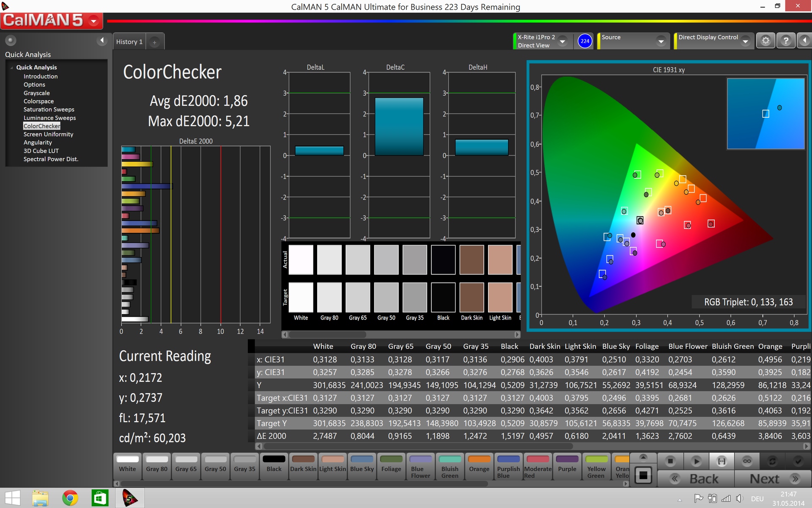Click the Next button

(772, 479)
